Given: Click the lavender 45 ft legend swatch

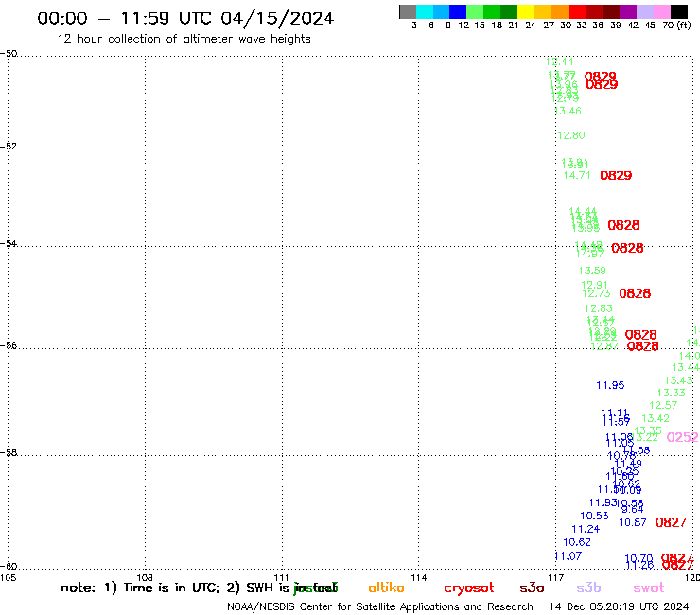Looking at the screenshot, I should coord(644,11).
